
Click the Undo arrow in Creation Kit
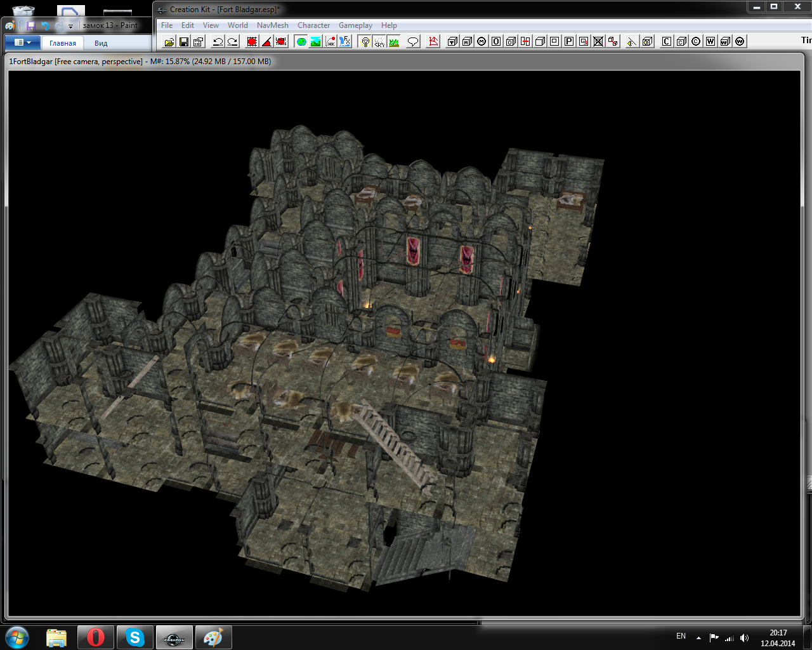[218, 41]
